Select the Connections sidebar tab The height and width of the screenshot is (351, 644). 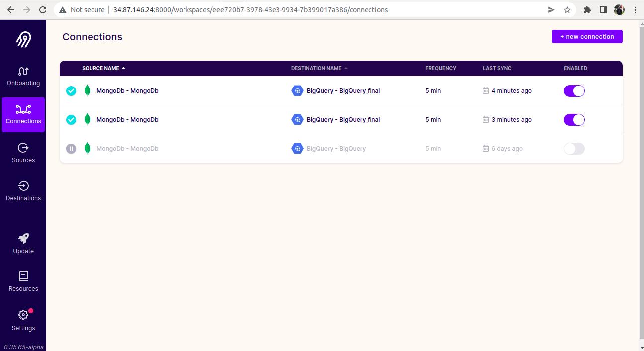click(23, 115)
